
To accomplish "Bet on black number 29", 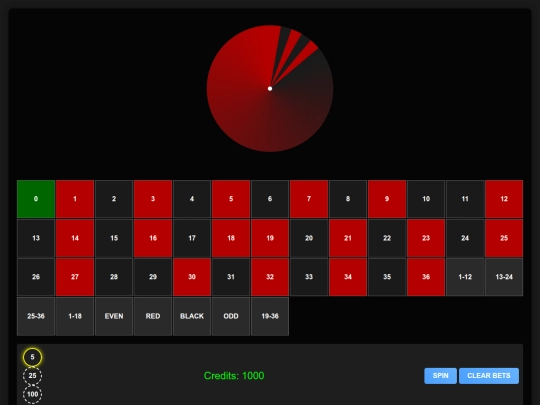I will pyautogui.click(x=153, y=277).
